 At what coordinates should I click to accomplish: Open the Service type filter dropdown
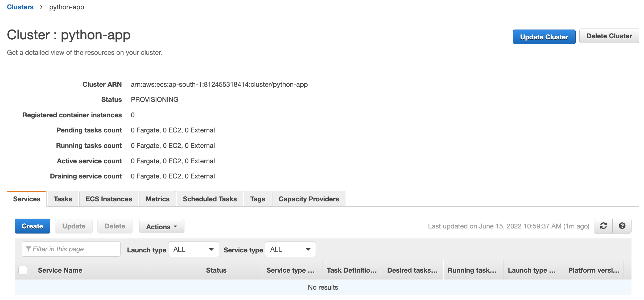pyautogui.click(x=290, y=249)
